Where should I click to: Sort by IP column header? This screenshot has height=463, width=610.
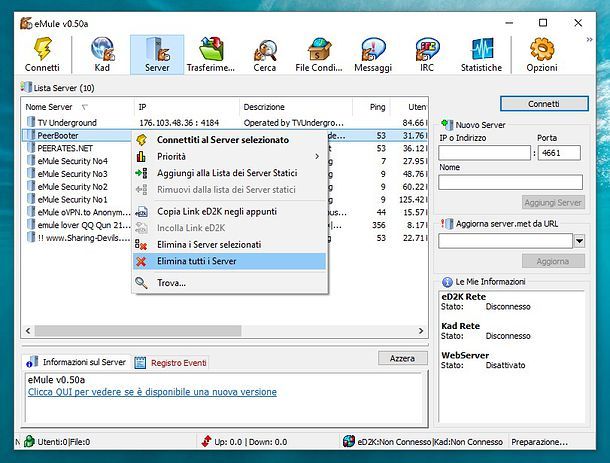click(186, 107)
